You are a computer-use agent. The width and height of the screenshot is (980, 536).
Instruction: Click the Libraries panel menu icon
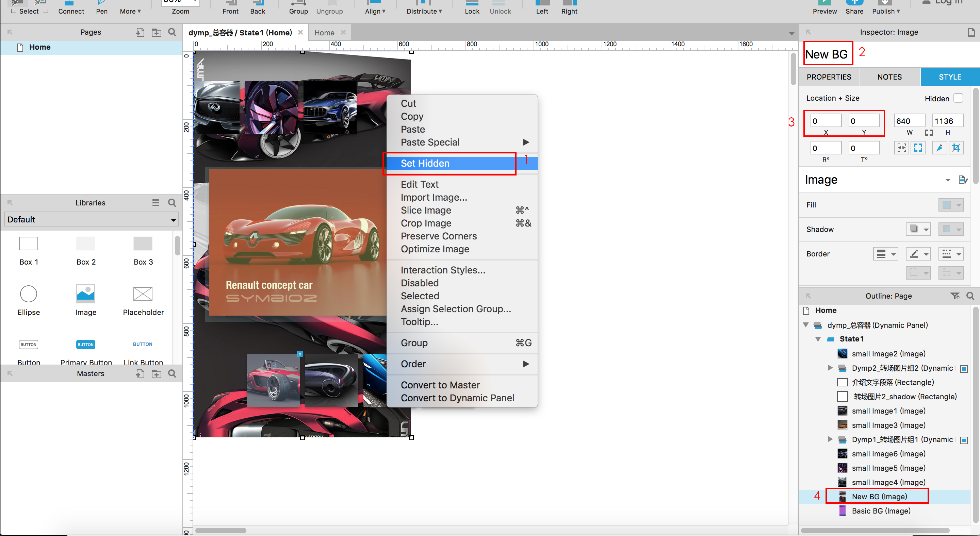(156, 203)
